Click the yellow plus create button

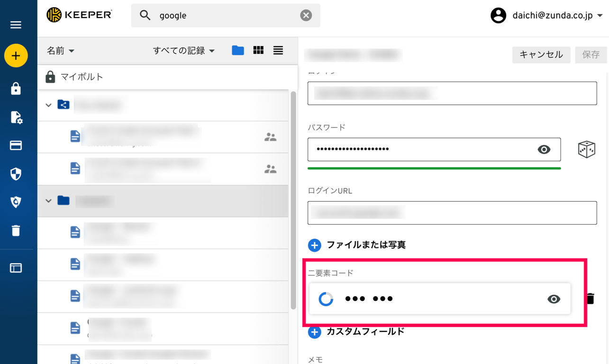[x=17, y=55]
